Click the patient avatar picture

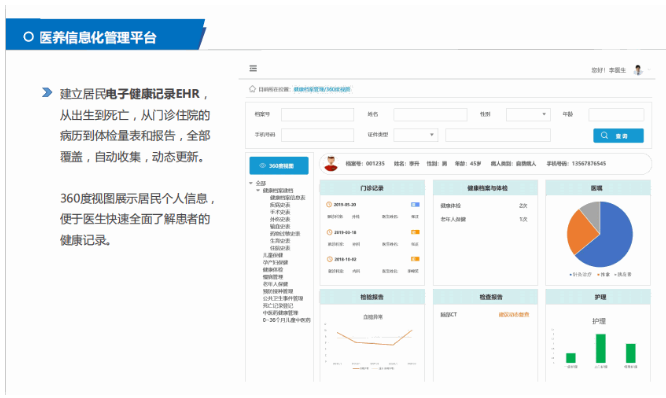point(331,164)
